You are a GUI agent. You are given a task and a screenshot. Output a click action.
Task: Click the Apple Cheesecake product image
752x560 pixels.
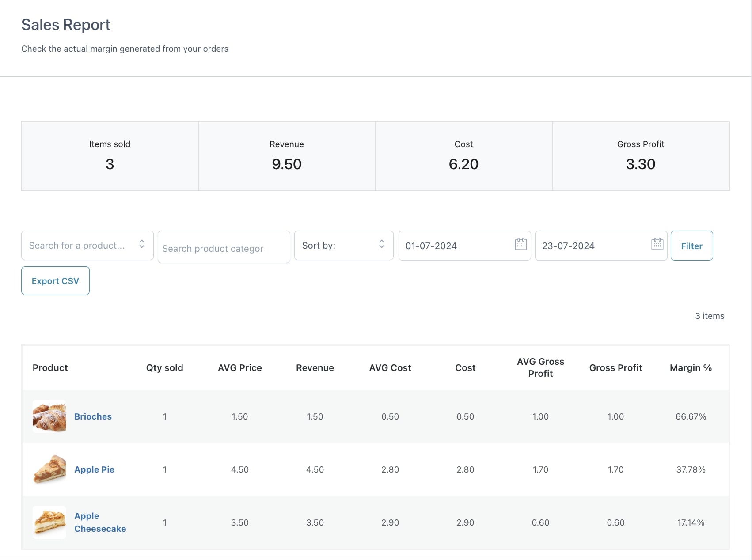pos(49,522)
